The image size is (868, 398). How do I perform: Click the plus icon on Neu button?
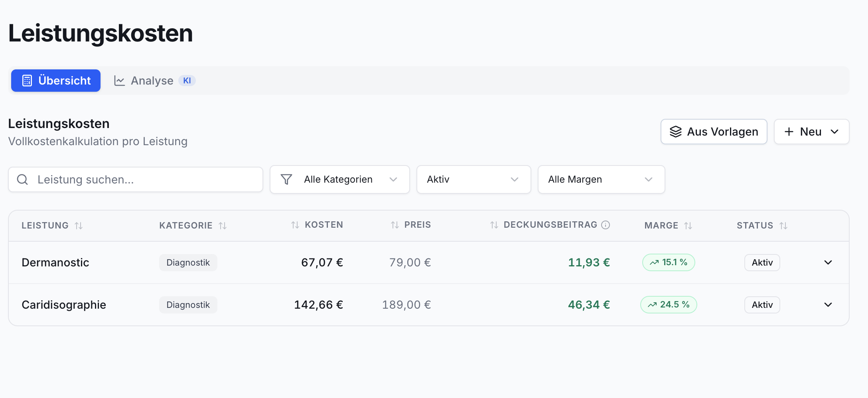pos(789,132)
